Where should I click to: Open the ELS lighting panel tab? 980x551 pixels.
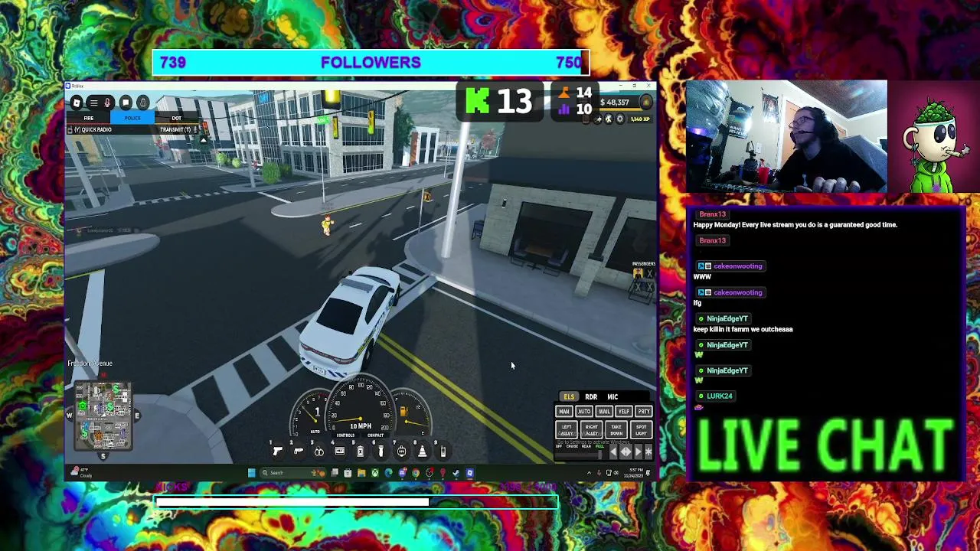(x=569, y=396)
